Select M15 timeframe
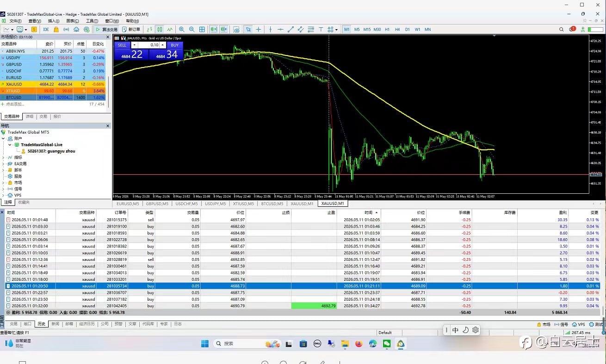The width and height of the screenshot is (606, 364). pyautogui.click(x=367, y=29)
